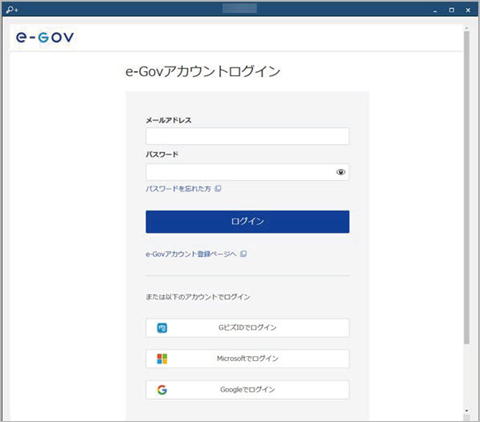This screenshot has width=480, height=422.
Task: Click the blue ログイン button
Action: 247,222
